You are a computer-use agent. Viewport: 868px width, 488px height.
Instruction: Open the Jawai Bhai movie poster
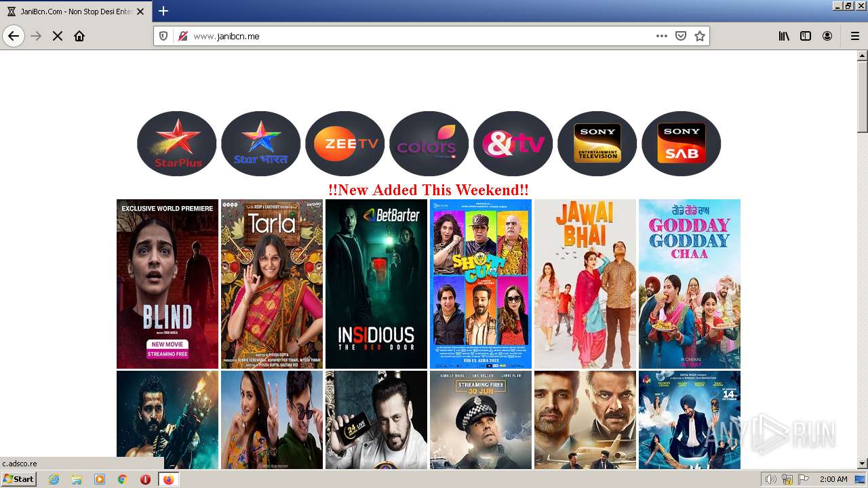click(x=585, y=284)
